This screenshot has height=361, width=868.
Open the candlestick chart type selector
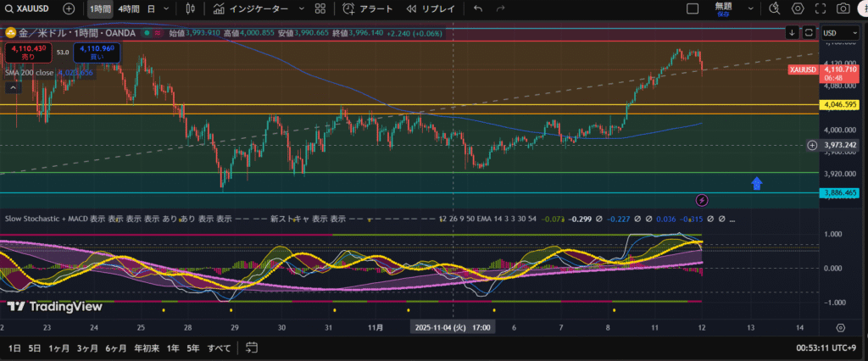pos(190,9)
